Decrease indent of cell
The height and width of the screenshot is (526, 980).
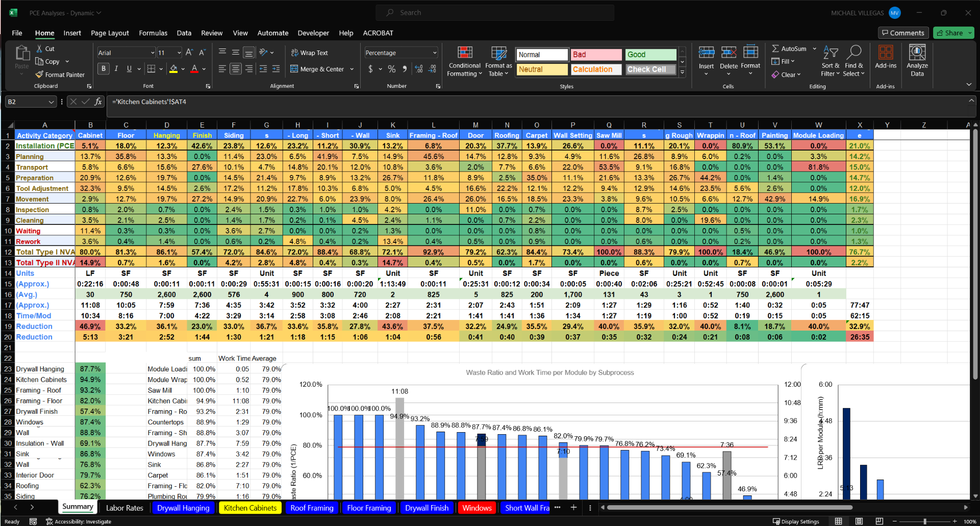tap(263, 69)
